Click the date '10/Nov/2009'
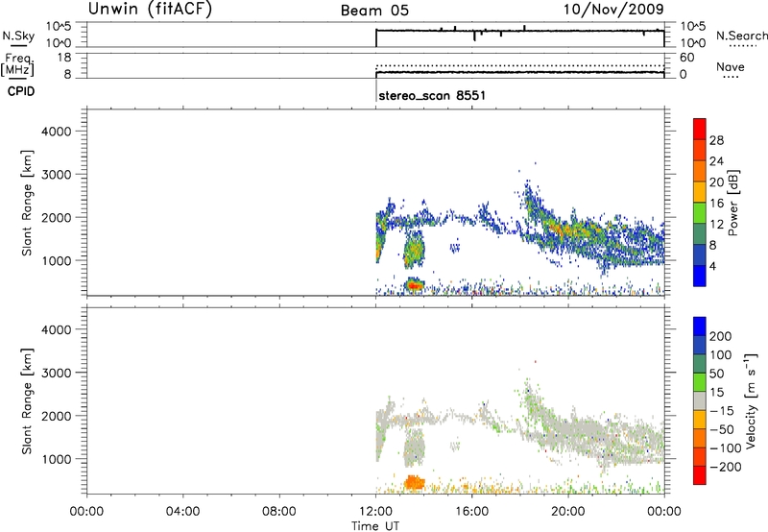Viewport: 768px width, 532px height. [613, 9]
